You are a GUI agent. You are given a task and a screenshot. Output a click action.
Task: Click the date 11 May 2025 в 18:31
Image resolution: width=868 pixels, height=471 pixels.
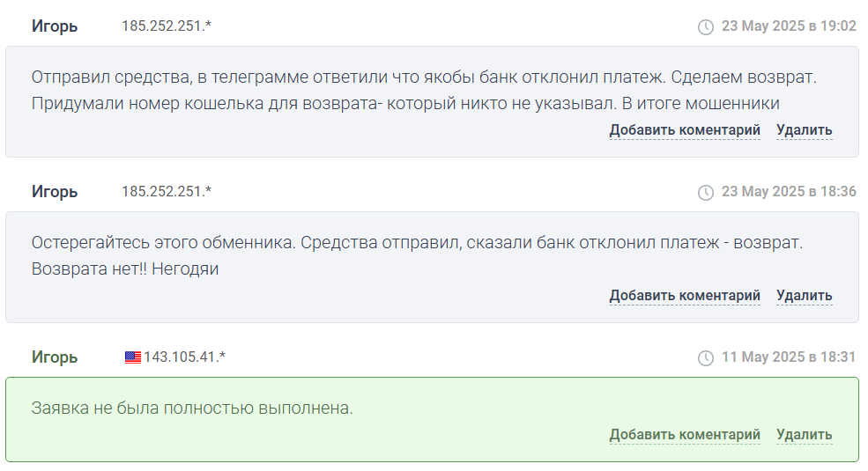(789, 357)
